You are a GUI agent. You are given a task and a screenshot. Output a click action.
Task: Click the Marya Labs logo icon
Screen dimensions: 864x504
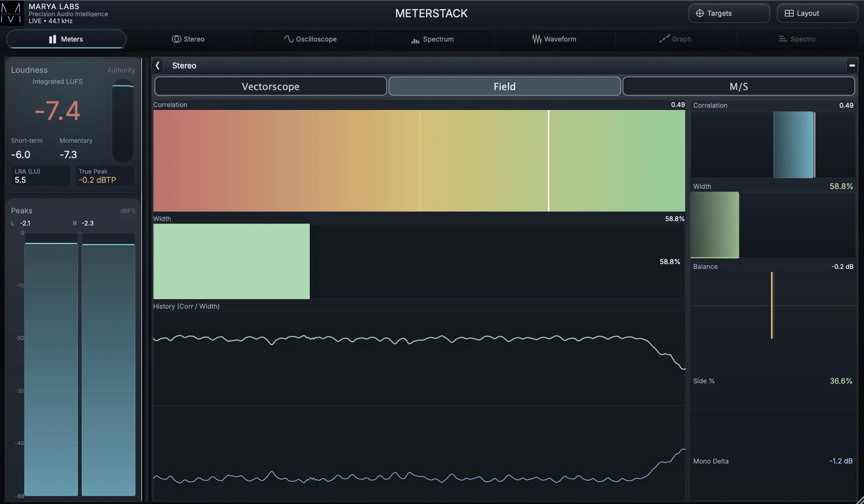pyautogui.click(x=11, y=13)
